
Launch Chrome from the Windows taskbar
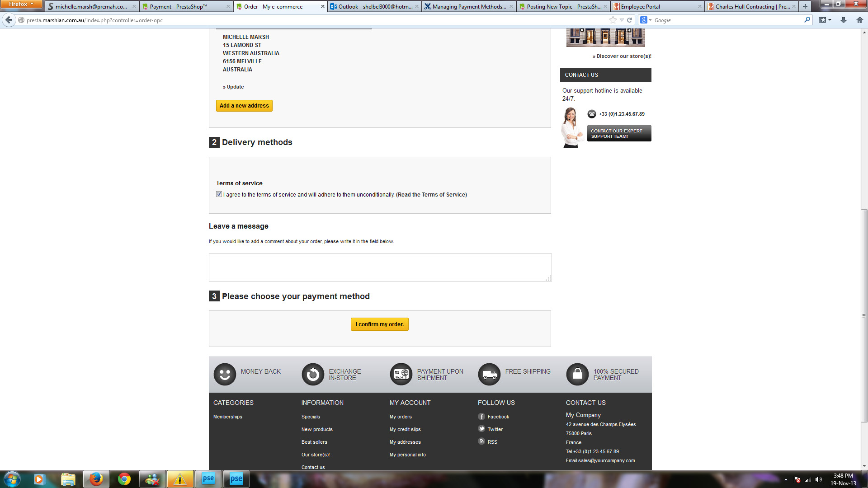coord(124,479)
